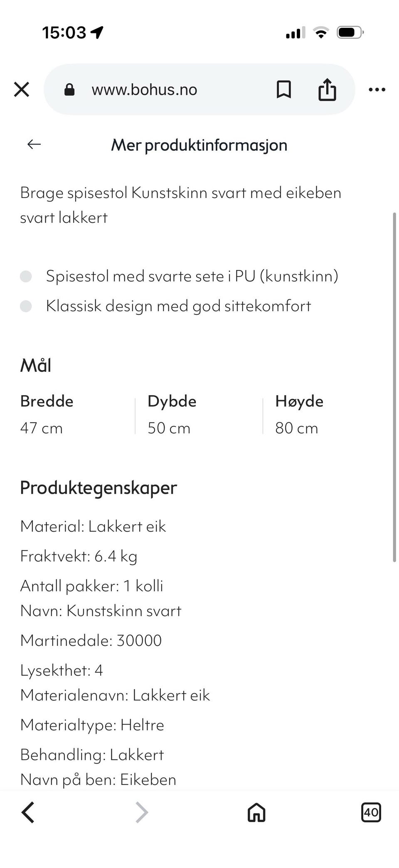Tap the browser back chevron at bottom
The image size is (399, 868).
(28, 812)
